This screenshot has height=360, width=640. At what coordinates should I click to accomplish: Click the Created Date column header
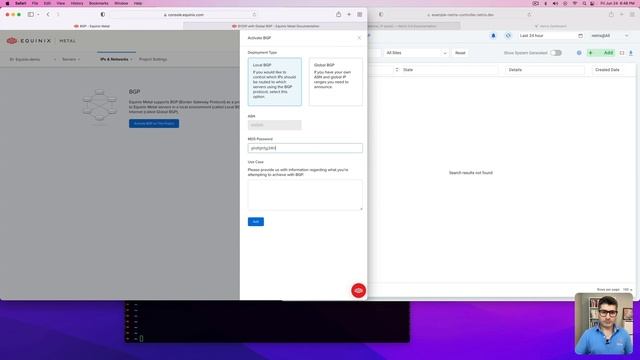coord(607,70)
